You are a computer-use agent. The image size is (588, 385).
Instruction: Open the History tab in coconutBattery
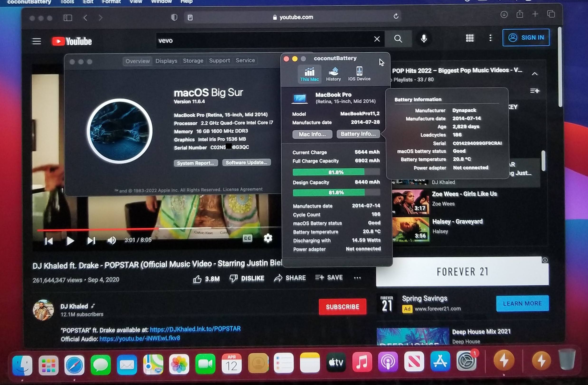pyautogui.click(x=333, y=74)
